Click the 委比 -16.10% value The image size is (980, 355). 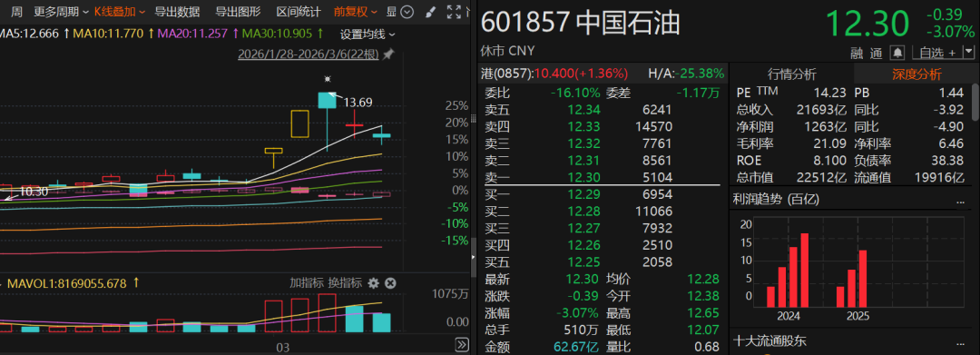click(575, 93)
